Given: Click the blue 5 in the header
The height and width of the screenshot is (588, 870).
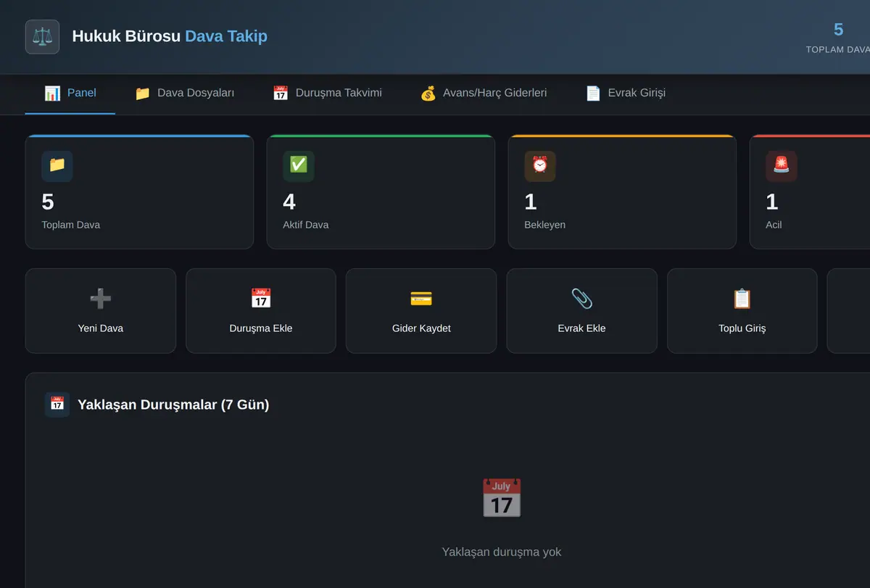Looking at the screenshot, I should [x=839, y=30].
